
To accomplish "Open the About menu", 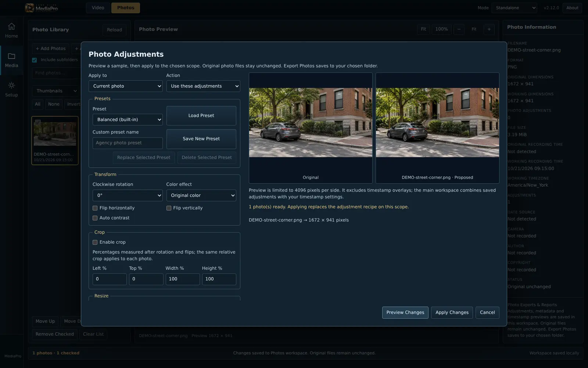I will (572, 8).
